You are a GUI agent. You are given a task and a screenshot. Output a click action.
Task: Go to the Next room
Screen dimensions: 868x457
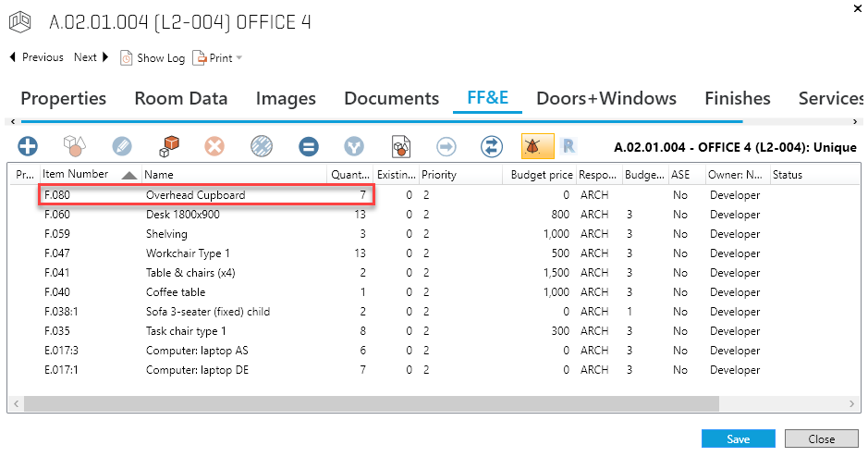(91, 57)
